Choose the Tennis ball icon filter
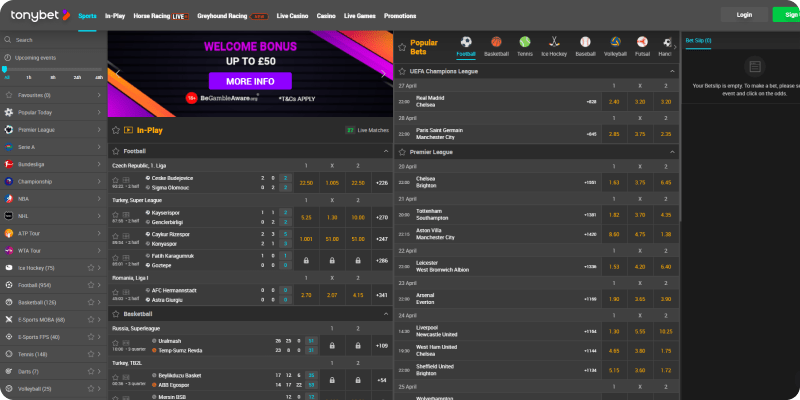This screenshot has height=400, width=800. coord(525,43)
